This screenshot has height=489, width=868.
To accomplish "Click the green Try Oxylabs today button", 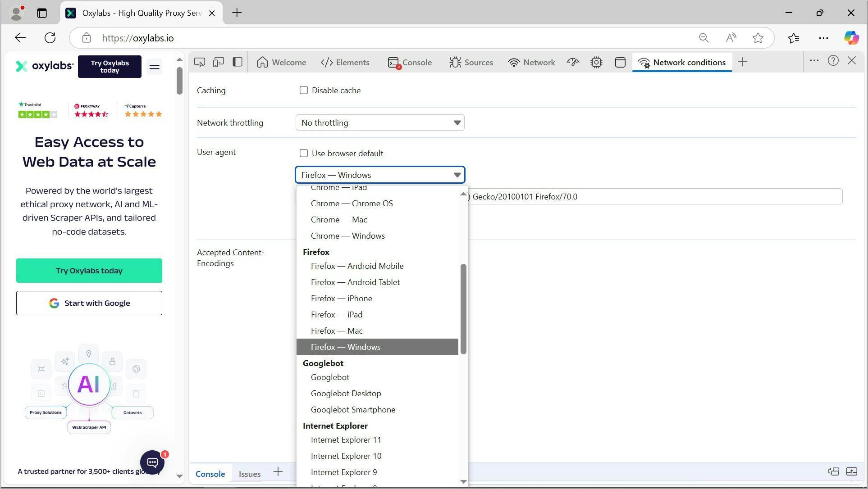I will click(89, 271).
